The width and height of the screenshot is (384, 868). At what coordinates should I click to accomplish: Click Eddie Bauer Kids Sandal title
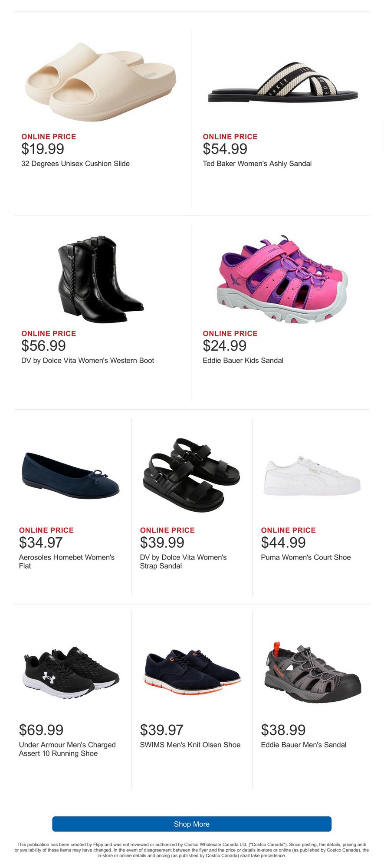point(243,360)
